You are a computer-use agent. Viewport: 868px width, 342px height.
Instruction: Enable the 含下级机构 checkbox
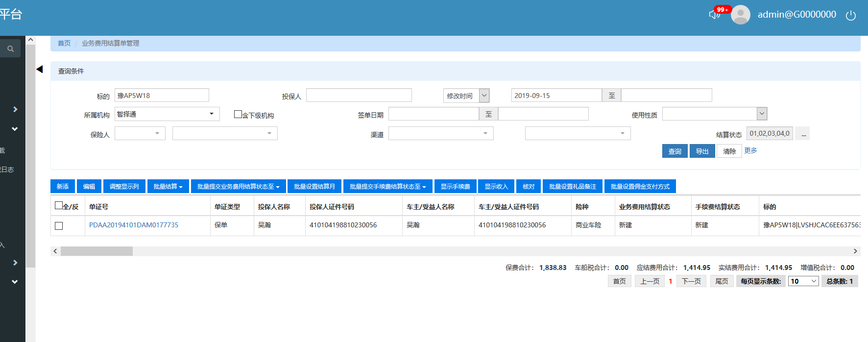(x=238, y=114)
